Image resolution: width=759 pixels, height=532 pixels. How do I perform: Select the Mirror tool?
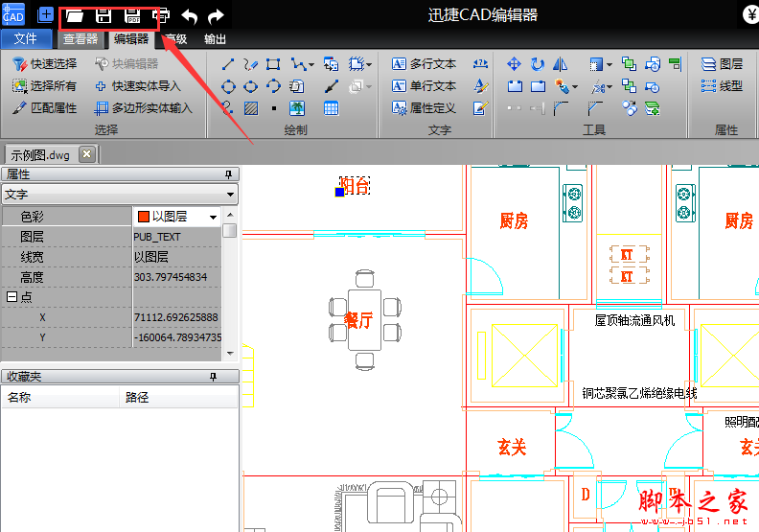(x=560, y=64)
